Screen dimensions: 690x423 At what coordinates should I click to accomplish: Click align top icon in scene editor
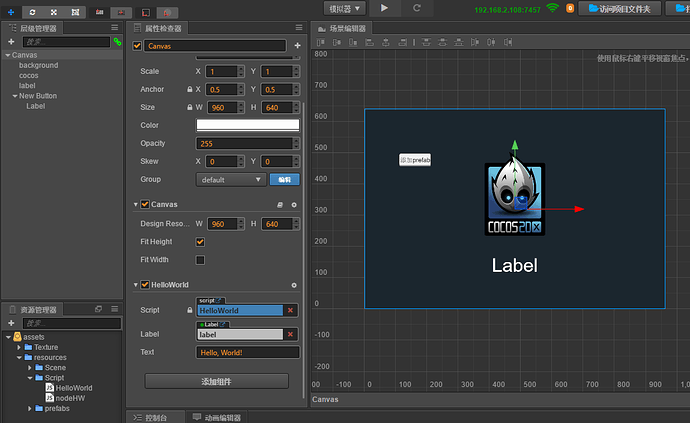(321, 42)
